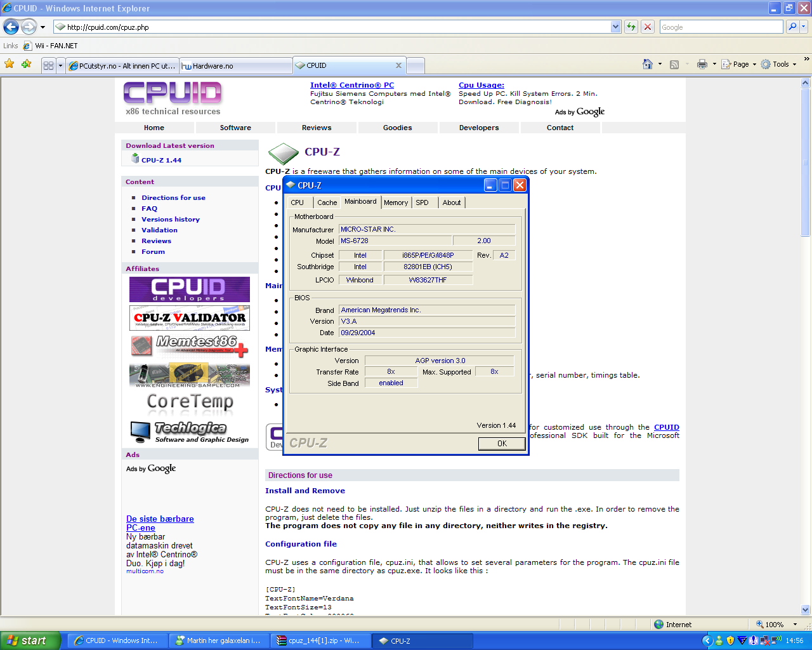
Task: Open the Intel Centrino PC ad link
Action: click(x=352, y=85)
